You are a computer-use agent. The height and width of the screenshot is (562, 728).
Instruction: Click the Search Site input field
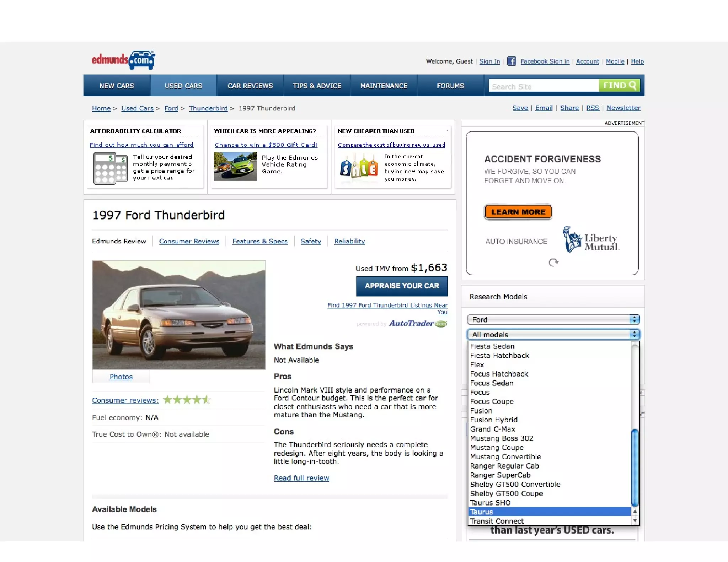(x=544, y=86)
